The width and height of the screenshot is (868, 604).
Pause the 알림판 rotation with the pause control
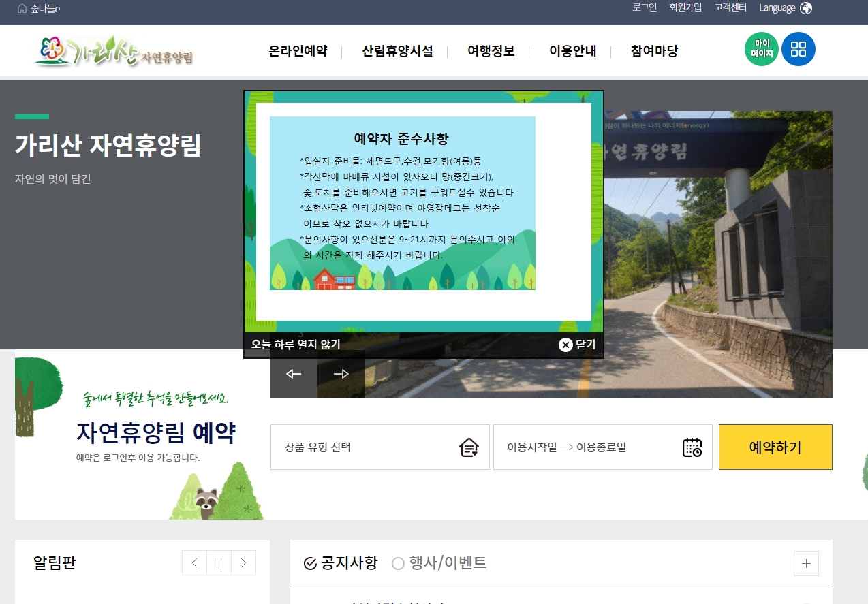[218, 563]
